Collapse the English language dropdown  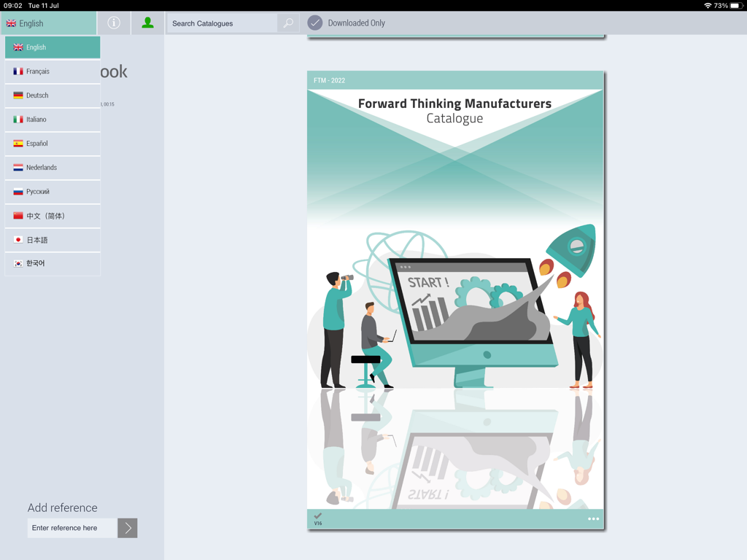[49, 23]
